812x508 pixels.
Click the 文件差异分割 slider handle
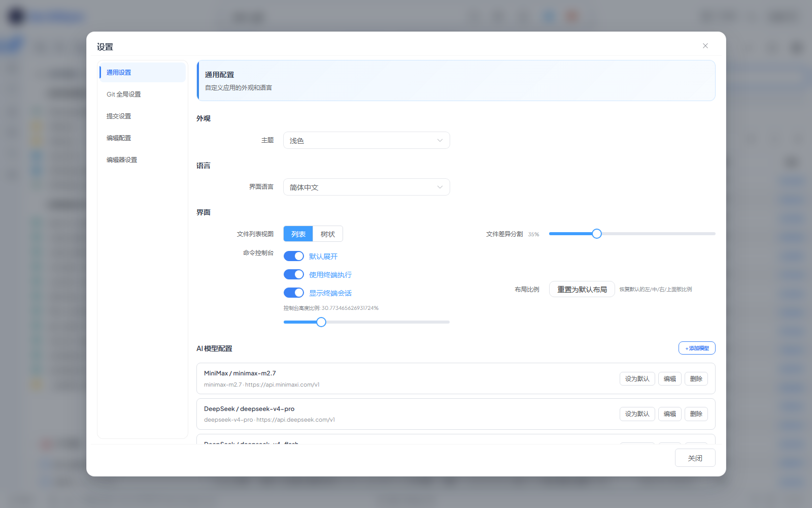[x=597, y=234]
